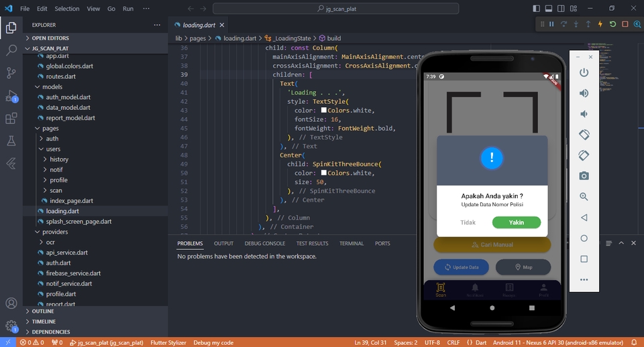This screenshot has height=347, width=644.
Task: Open the Source Control view
Action: [x=11, y=73]
